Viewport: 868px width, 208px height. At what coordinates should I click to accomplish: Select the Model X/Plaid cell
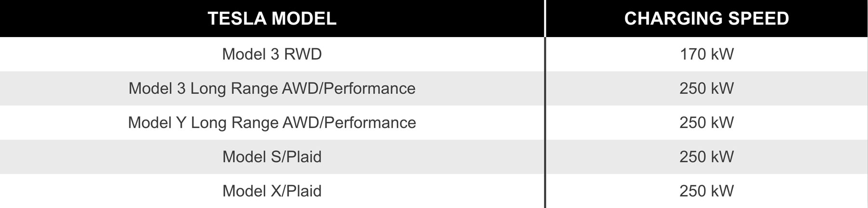coord(272,191)
